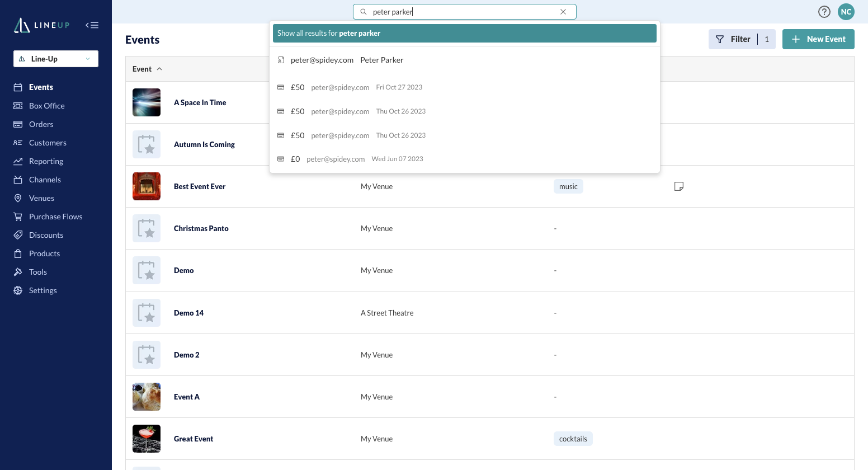Click the A Space In Time thumbnail
868x470 pixels.
[147, 102]
